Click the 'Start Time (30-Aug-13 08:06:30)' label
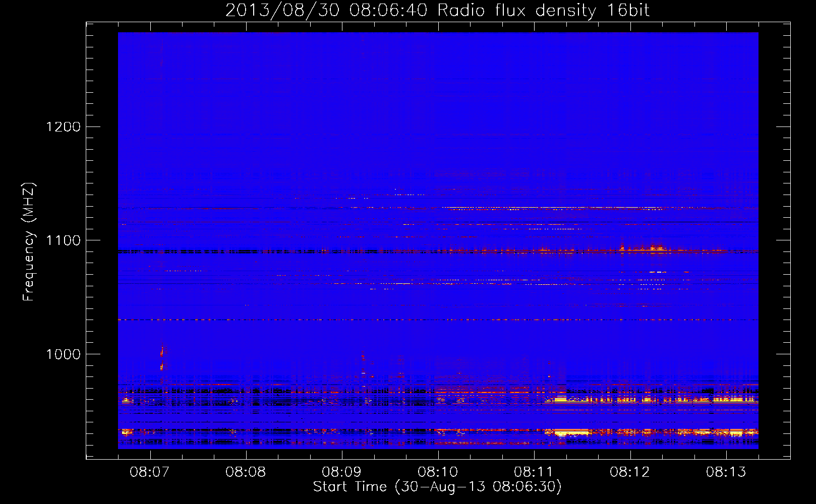 437,487
